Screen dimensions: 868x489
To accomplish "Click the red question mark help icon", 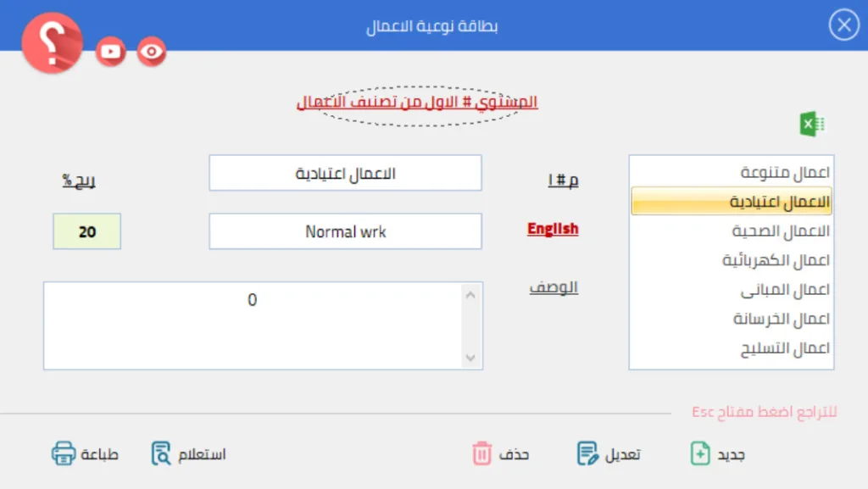I will coord(52,45).
